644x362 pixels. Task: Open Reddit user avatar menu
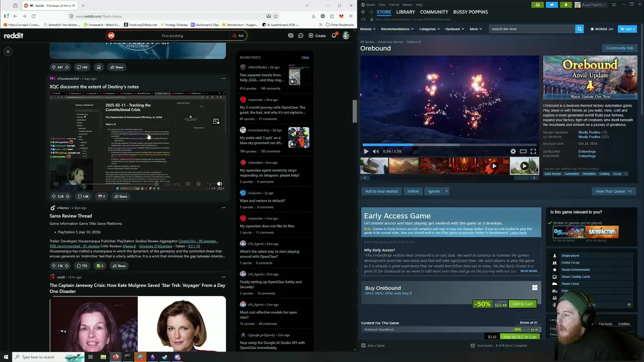(x=346, y=36)
